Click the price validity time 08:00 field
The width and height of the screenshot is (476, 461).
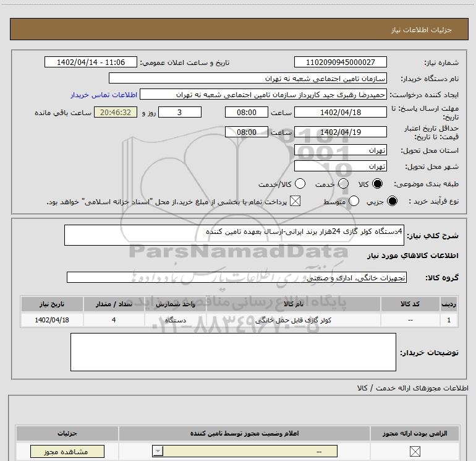pos(247,132)
